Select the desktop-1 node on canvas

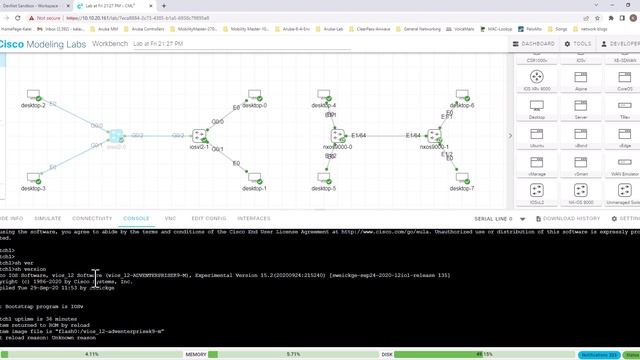255,178
